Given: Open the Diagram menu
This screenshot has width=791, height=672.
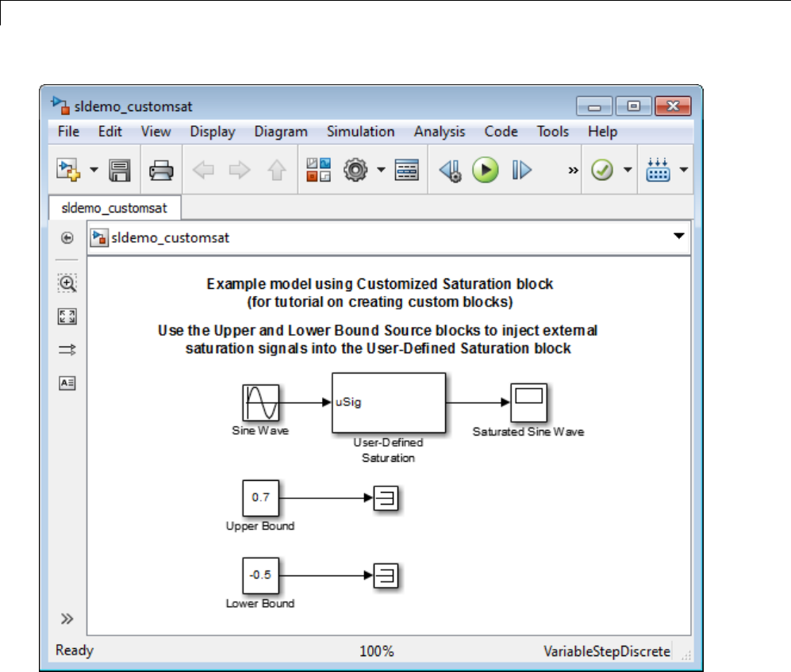Looking at the screenshot, I should click(281, 132).
